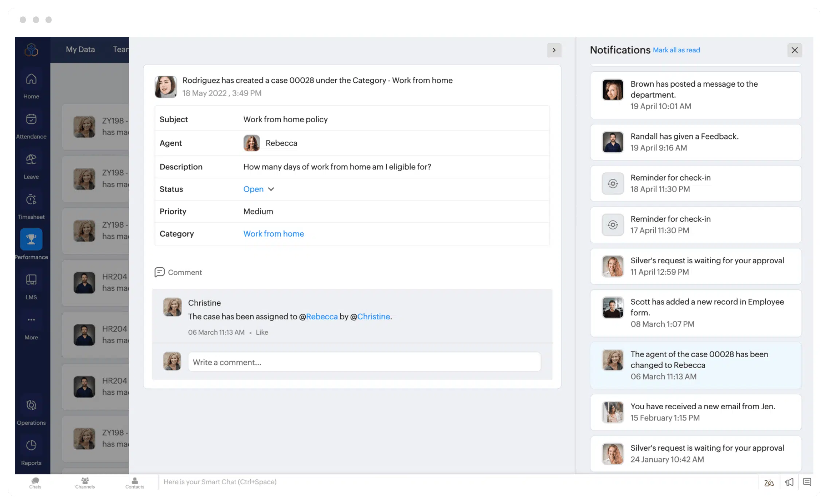Open Chats from the bottom bar
Image resolution: width=828 pixels, height=504 pixels.
tap(35, 482)
